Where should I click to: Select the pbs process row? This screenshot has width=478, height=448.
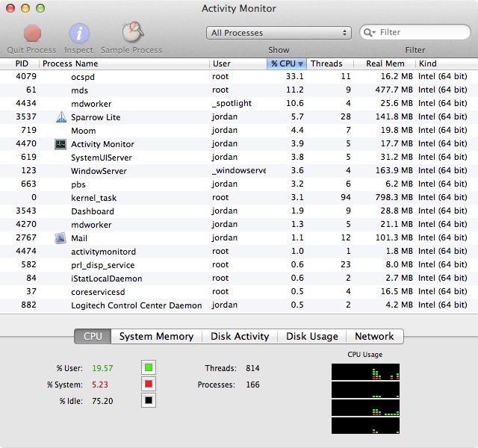tap(239, 184)
